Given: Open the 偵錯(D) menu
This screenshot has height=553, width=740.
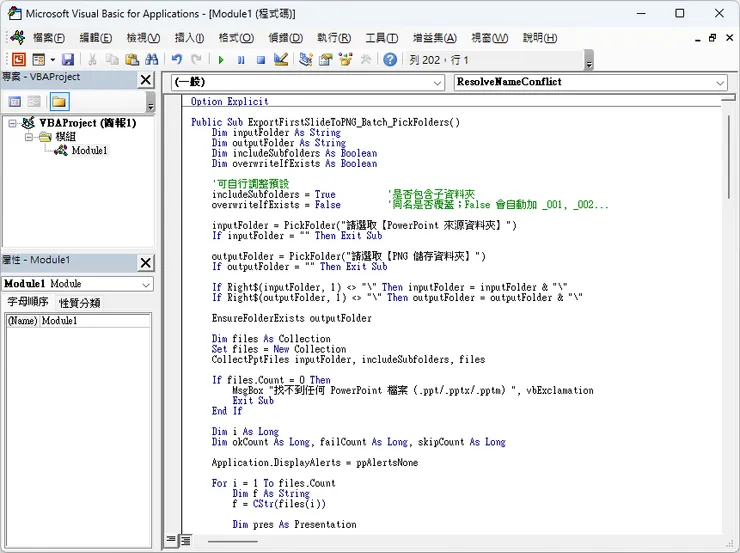Looking at the screenshot, I should [285, 38].
